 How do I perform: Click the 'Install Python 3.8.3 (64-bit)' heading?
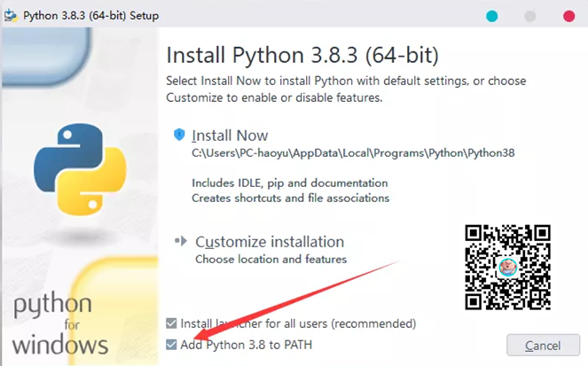coord(302,56)
